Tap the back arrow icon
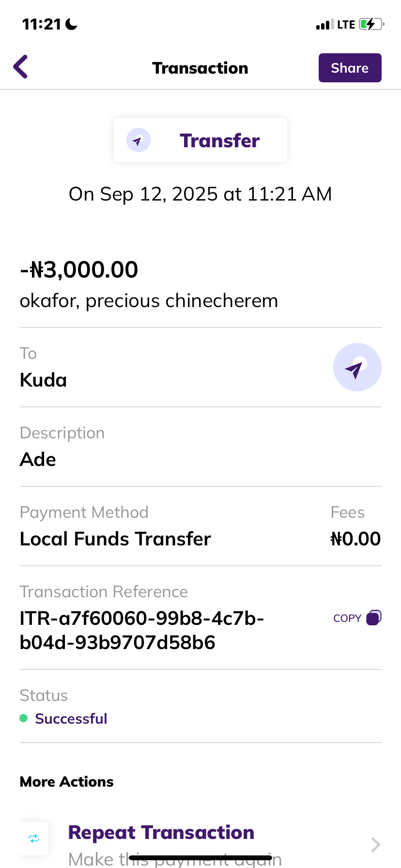The width and height of the screenshot is (401, 868). pos(21,67)
